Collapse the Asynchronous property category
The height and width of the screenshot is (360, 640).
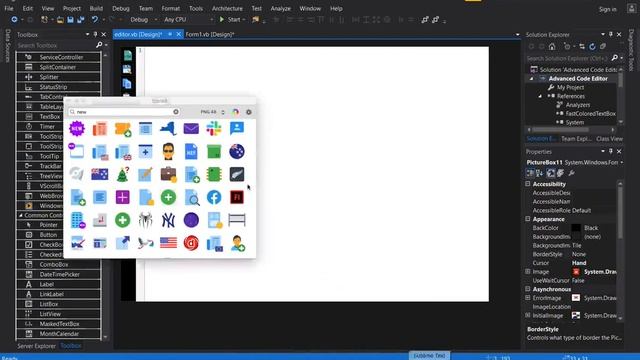tap(528, 289)
